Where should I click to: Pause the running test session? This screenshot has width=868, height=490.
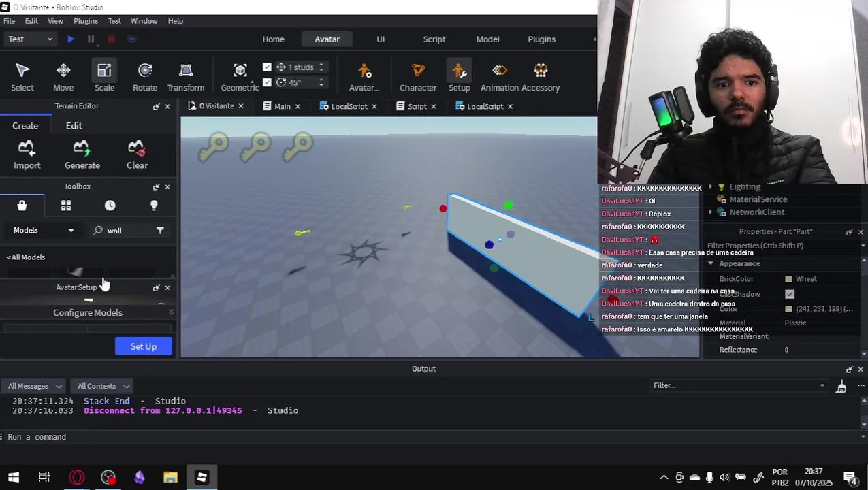click(91, 39)
